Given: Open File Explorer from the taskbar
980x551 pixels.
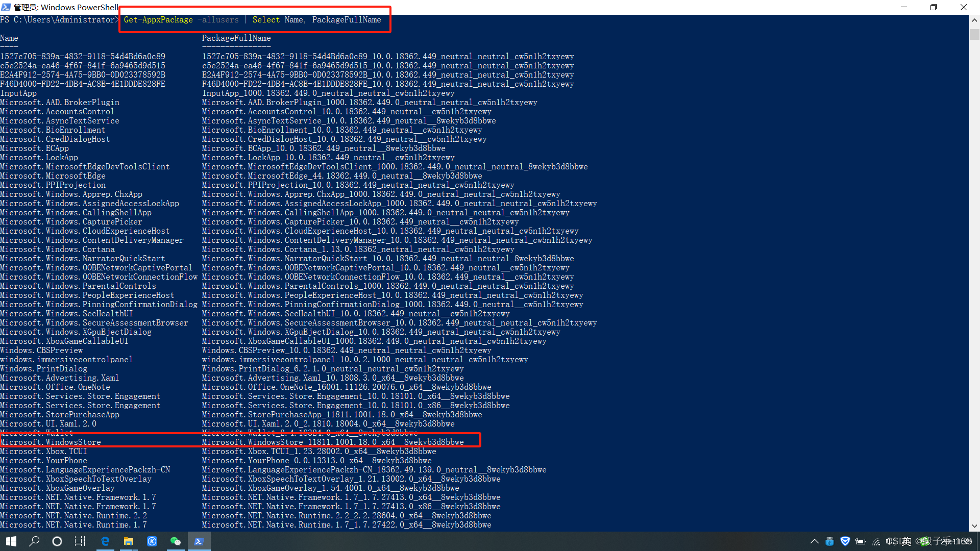Looking at the screenshot, I should [129, 541].
